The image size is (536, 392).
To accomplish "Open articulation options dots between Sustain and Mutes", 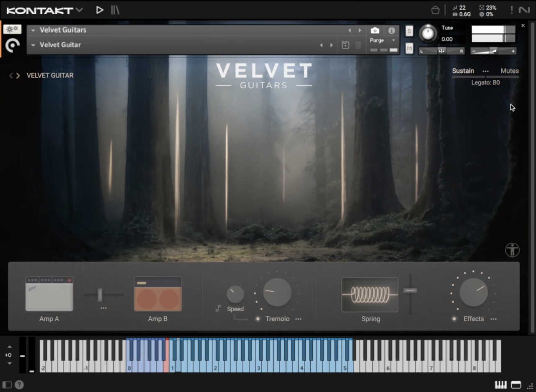I will (485, 72).
